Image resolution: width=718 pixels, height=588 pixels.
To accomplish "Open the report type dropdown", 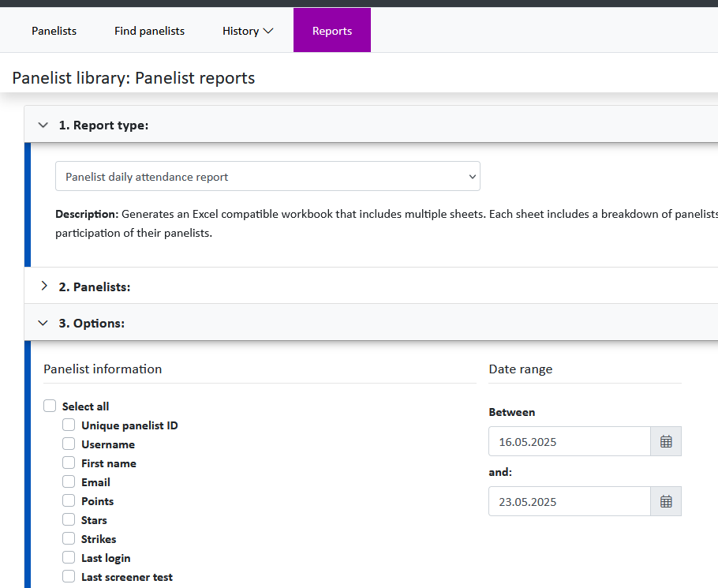I will (268, 176).
